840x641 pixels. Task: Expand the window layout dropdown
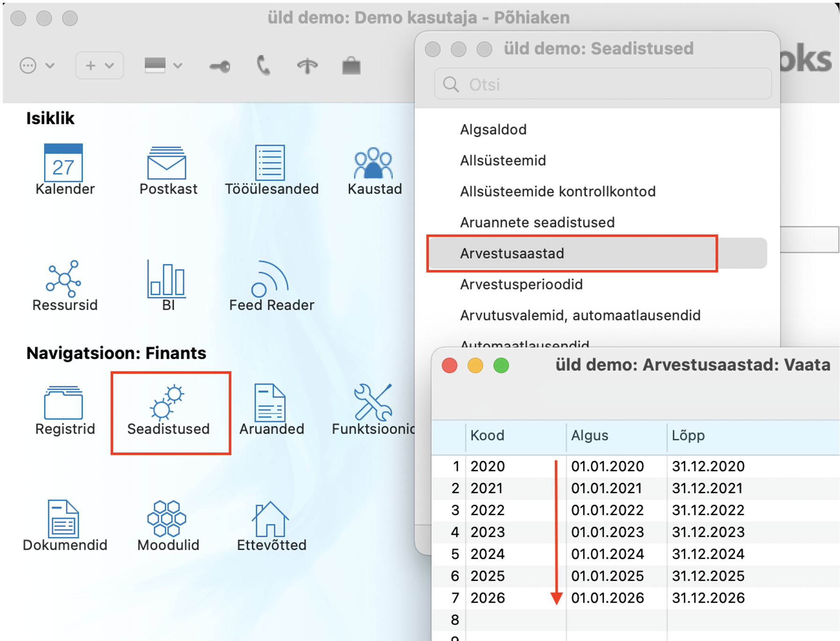pos(162,66)
